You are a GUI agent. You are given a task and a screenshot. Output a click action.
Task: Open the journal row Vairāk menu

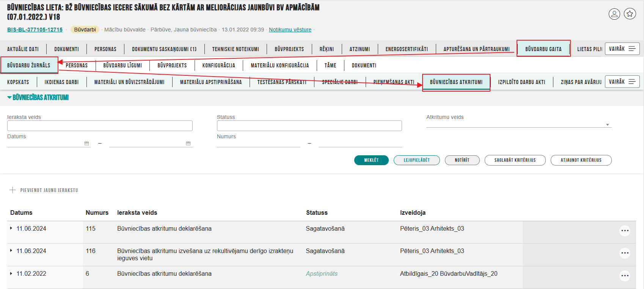622,82
